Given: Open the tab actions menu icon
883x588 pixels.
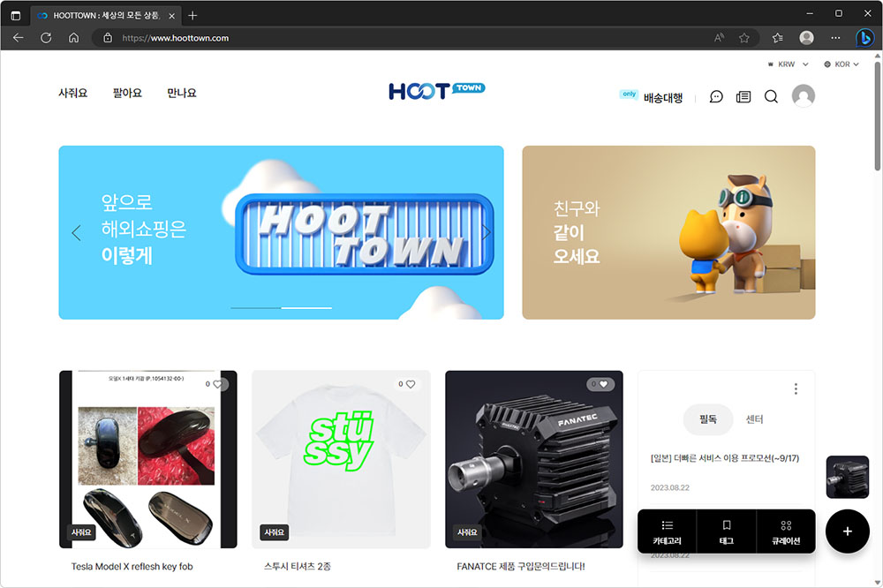Looking at the screenshot, I should pyautogui.click(x=16, y=15).
